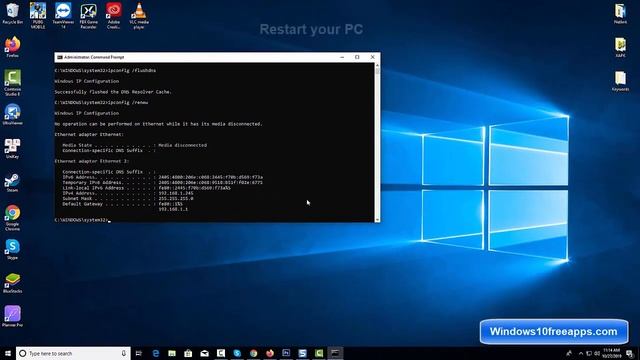Open Microsoft Edge from the taskbar

(156, 353)
